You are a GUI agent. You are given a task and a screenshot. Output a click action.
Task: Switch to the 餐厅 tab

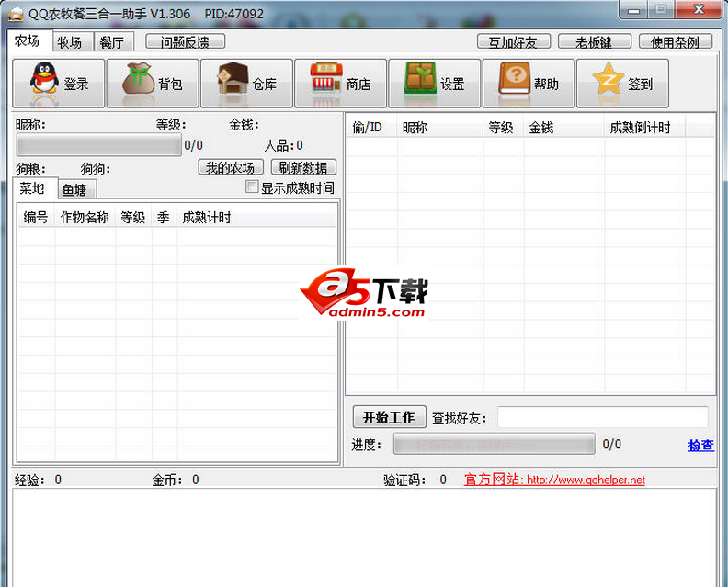click(112, 42)
